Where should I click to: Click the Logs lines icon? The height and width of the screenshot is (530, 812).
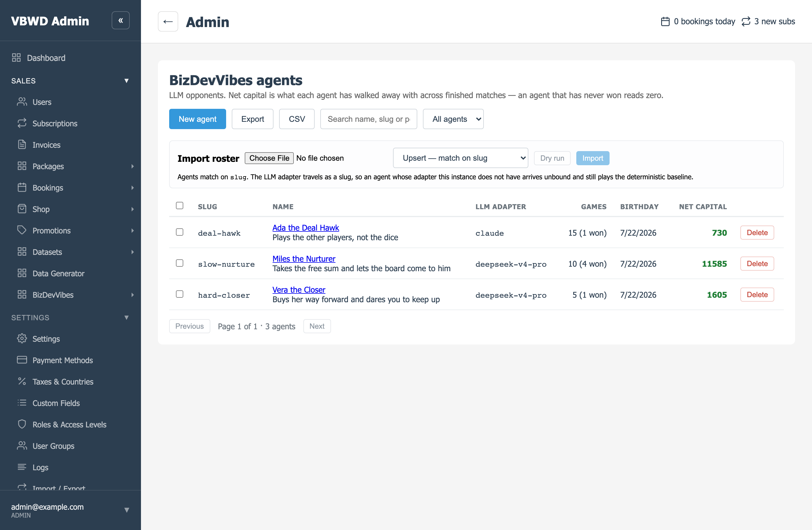[x=22, y=467]
